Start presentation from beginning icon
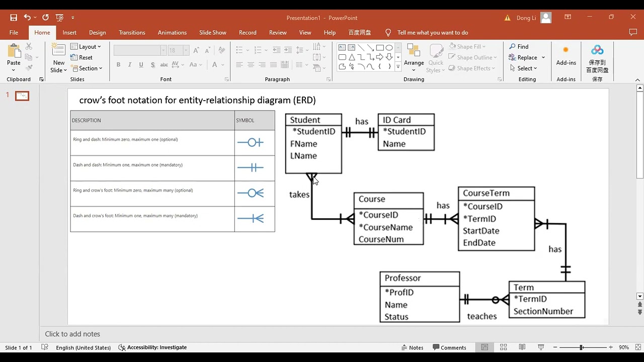The height and width of the screenshot is (362, 644). point(60,18)
